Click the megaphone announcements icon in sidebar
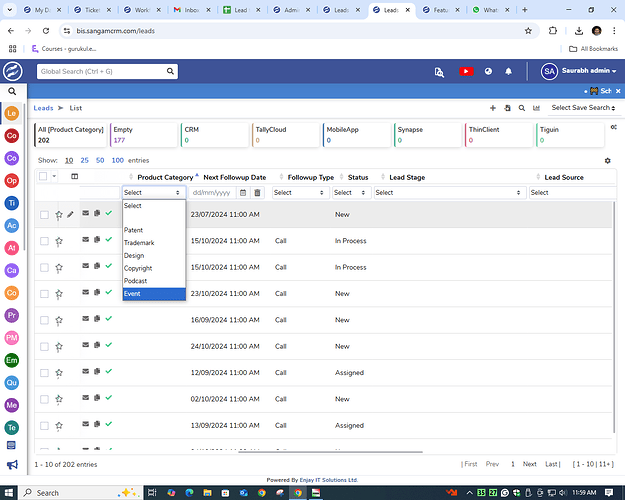625x500 pixels. 12,465
